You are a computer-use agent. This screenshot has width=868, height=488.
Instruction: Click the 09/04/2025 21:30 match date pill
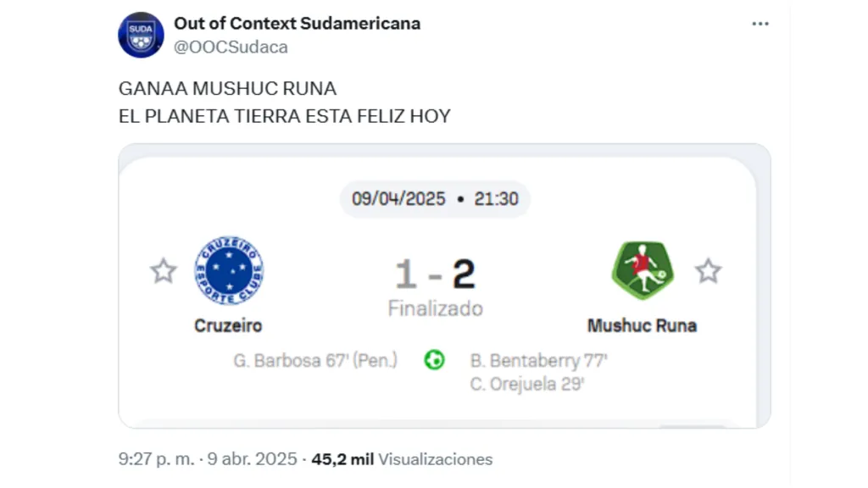click(434, 199)
